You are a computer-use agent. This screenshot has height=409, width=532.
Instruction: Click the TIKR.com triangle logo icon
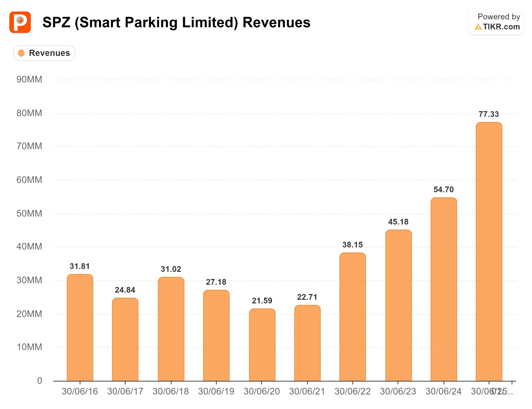pos(478,27)
